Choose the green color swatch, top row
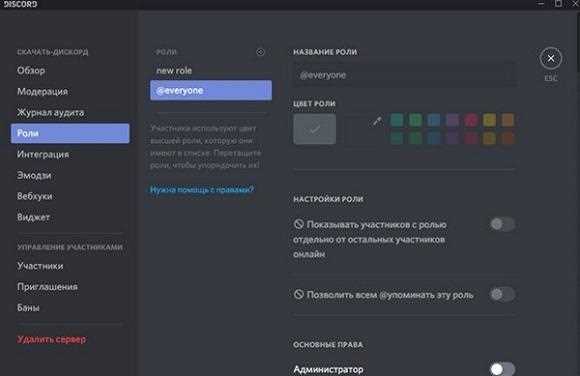 [415, 120]
